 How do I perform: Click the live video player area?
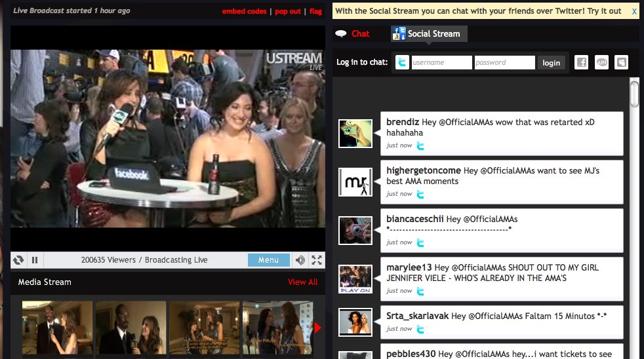(168, 138)
